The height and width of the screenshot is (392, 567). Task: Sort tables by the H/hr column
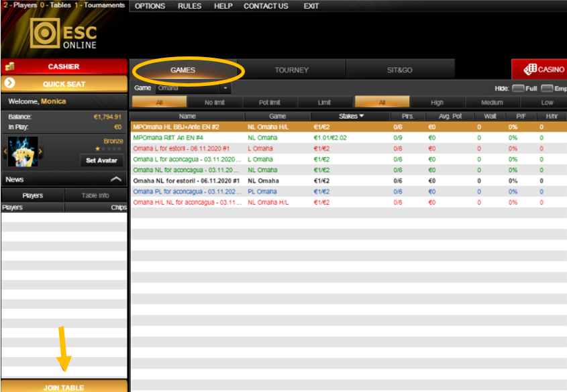[x=552, y=116]
